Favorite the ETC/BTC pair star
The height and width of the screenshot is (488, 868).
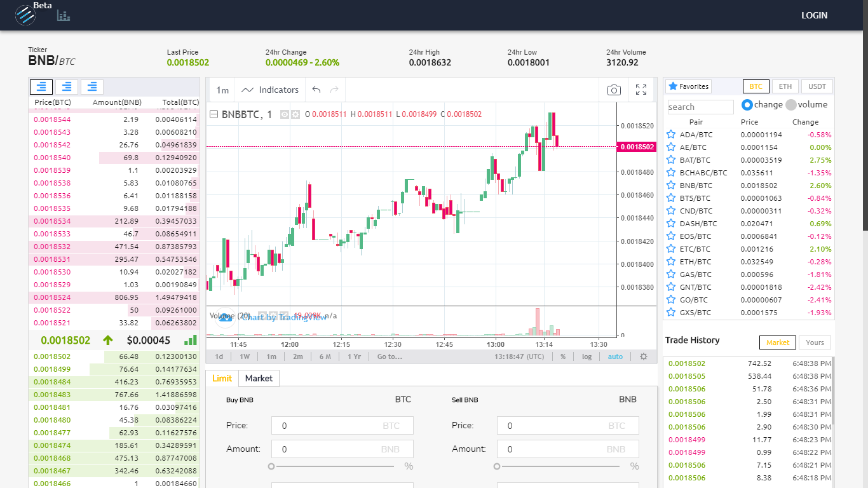[670, 248]
